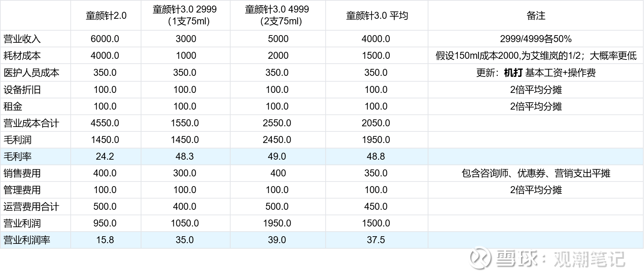Select the 3000 cell in 营业收入 row
This screenshot has width=644, height=279.
click(x=186, y=39)
